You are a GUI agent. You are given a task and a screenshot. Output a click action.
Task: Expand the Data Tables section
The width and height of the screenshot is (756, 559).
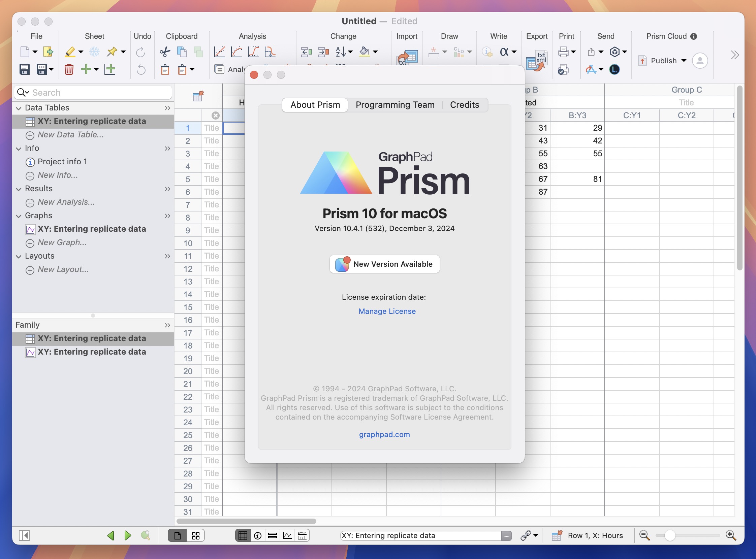coord(167,107)
